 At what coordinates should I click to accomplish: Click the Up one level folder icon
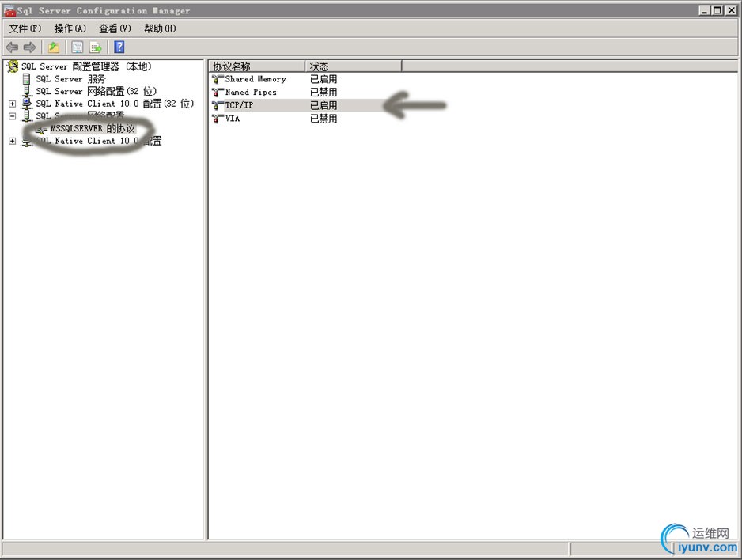[54, 47]
